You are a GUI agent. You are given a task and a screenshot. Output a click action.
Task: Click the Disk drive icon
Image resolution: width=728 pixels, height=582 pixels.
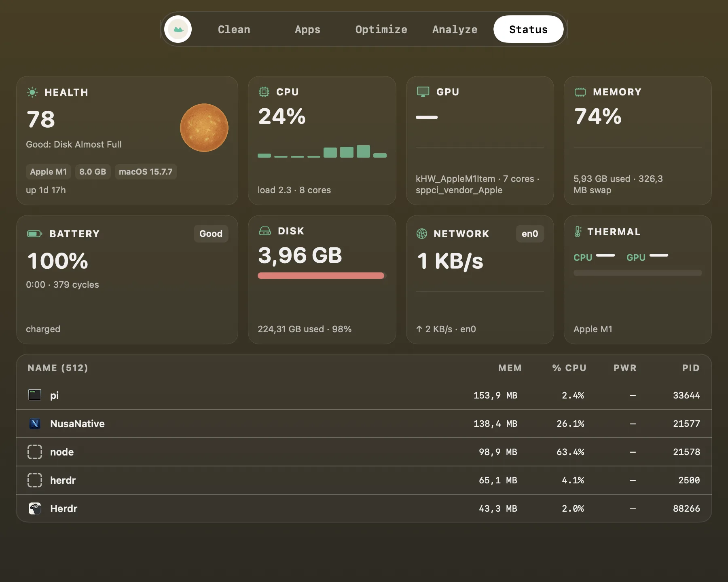click(265, 231)
